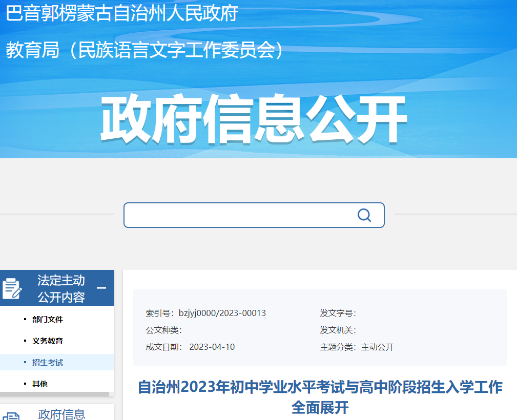
Task: Expand the 政府信息 sidebar section heading
Action: (x=61, y=414)
